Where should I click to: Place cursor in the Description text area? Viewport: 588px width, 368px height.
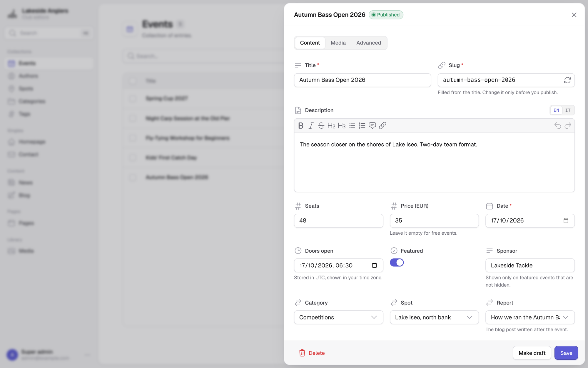click(x=434, y=162)
